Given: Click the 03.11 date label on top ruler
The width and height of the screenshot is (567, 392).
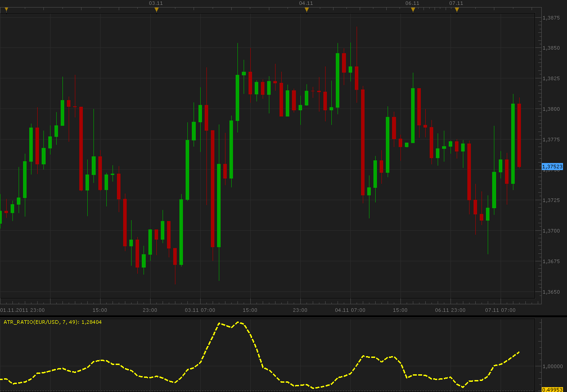Looking at the screenshot, I should (x=156, y=3).
